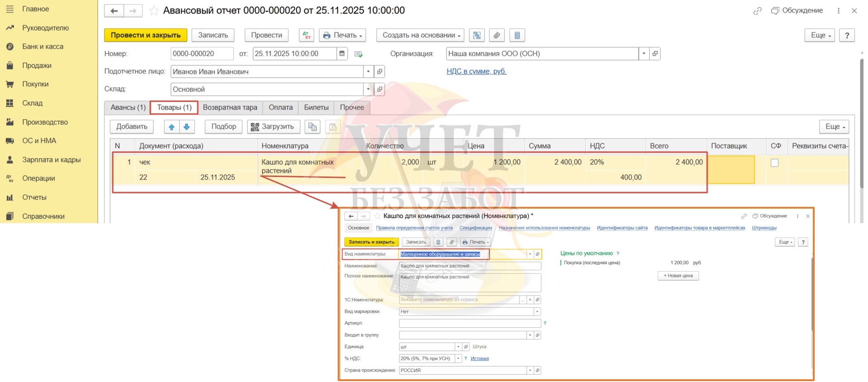
Task: Click the Номер field of the document
Action: (x=202, y=54)
